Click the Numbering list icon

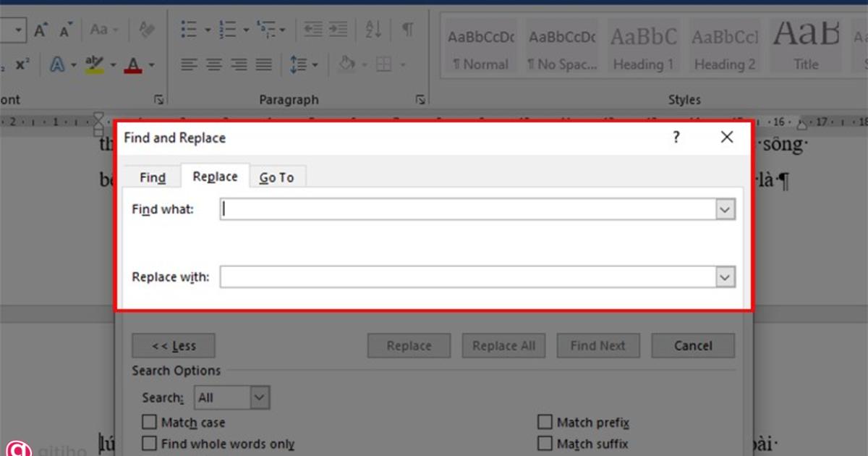[228, 30]
